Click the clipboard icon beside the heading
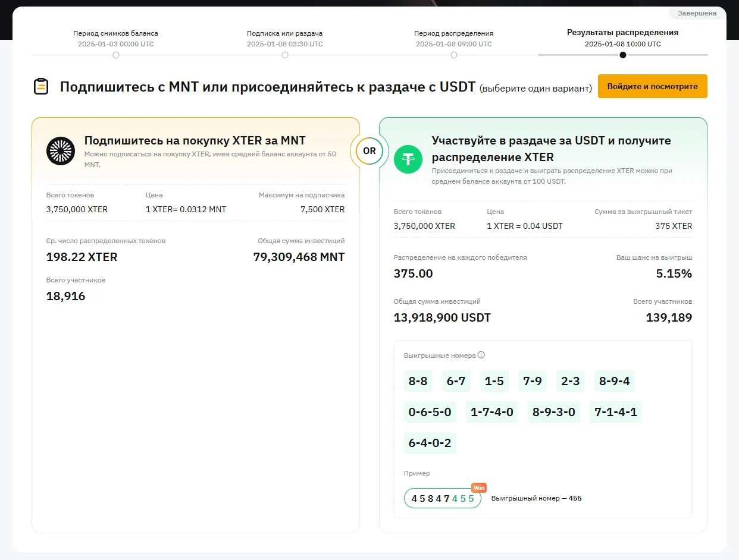Image resolution: width=739 pixels, height=560 pixels. pos(40,87)
